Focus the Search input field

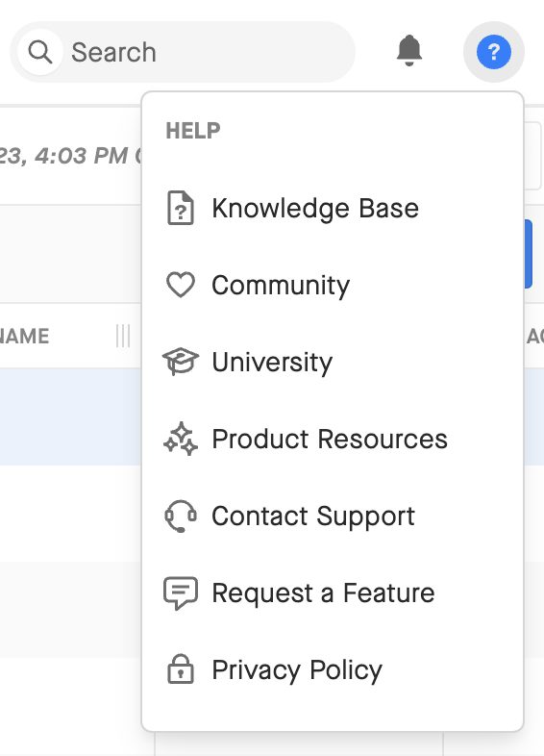click(184, 52)
